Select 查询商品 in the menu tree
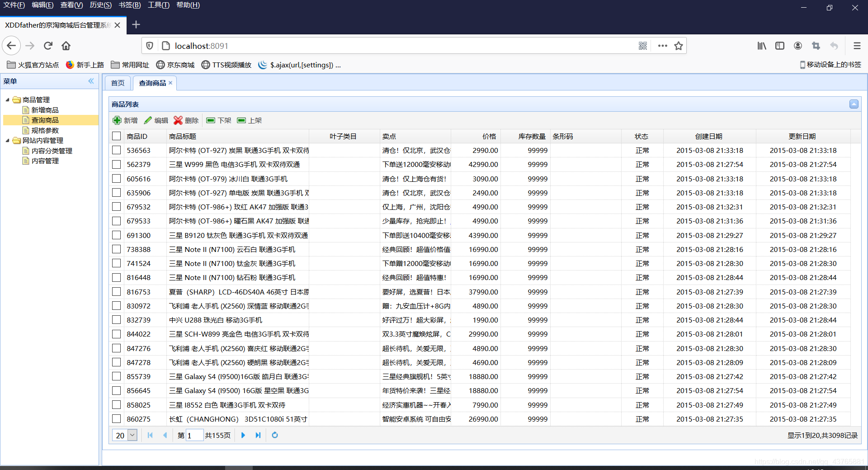 pos(45,120)
